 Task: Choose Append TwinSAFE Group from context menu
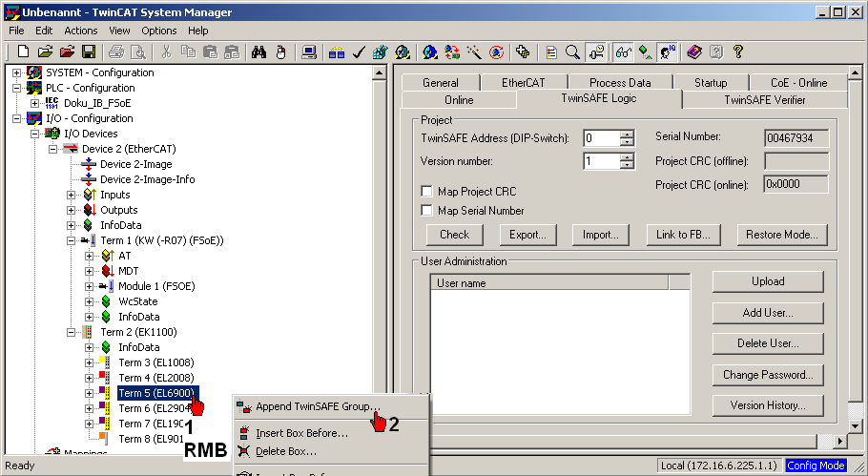(x=331, y=406)
